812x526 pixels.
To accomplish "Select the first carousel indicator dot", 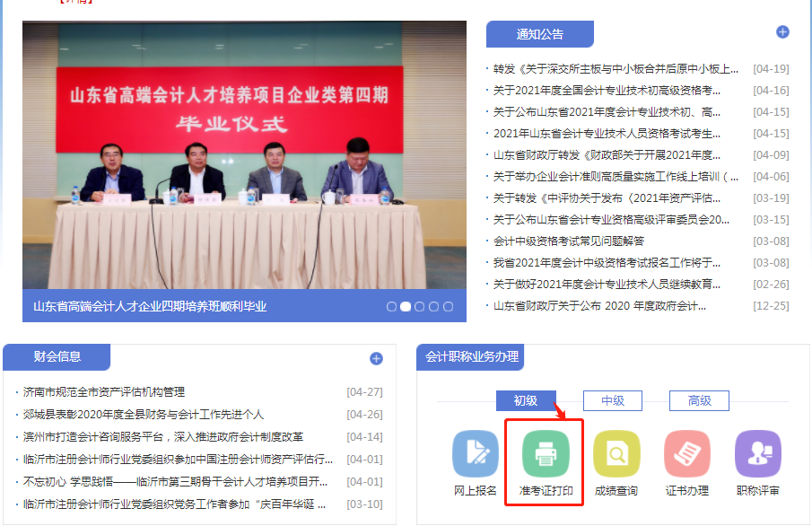I will 392,306.
